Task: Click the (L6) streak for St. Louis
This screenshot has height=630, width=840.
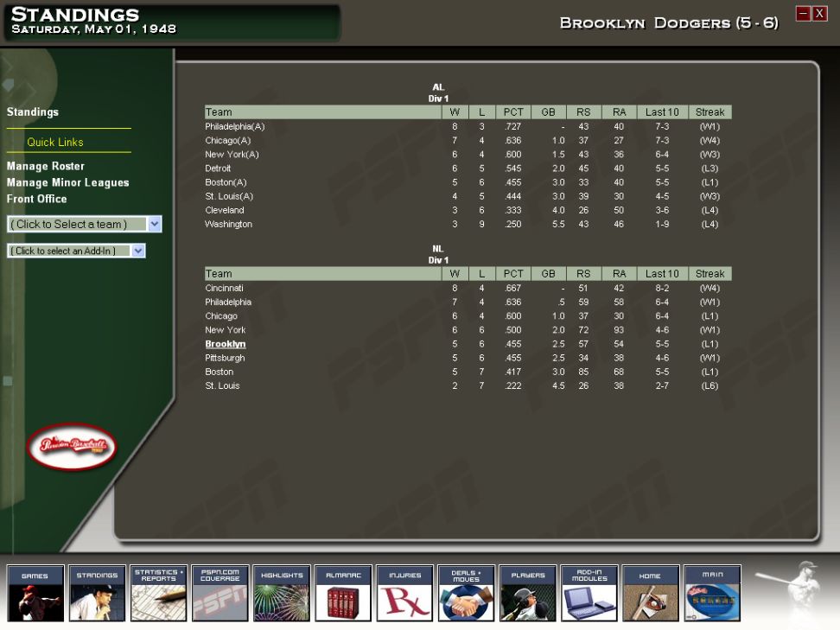Action: [x=710, y=385]
